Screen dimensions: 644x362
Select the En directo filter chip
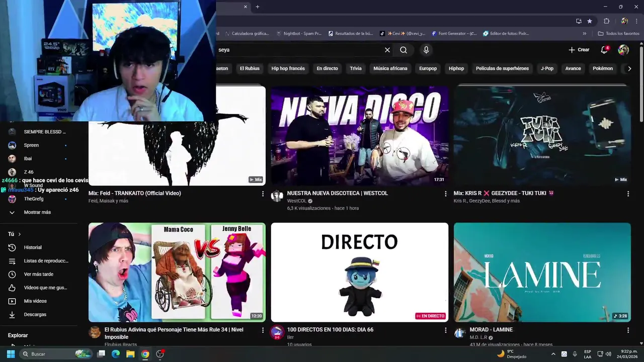pyautogui.click(x=327, y=68)
